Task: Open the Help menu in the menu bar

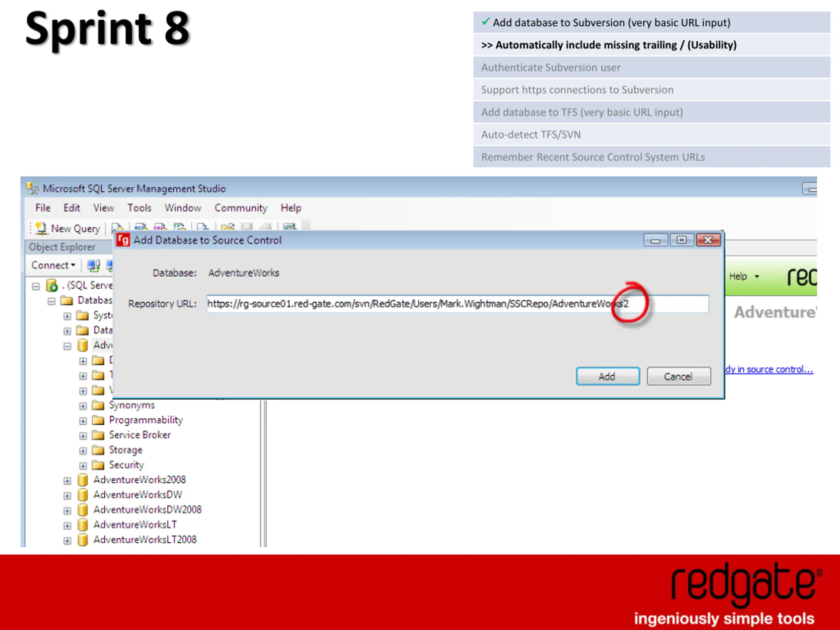Action: coord(291,208)
